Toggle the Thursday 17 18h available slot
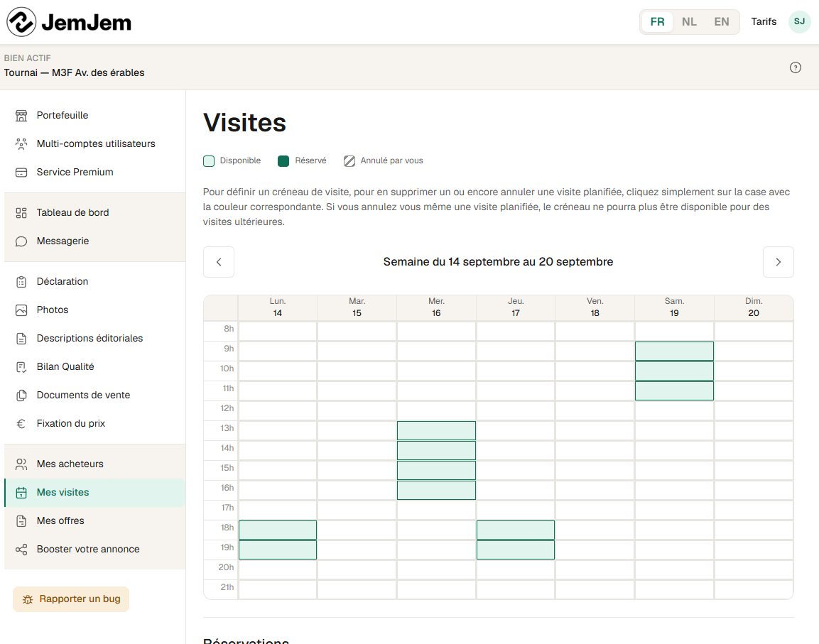 pos(516,530)
